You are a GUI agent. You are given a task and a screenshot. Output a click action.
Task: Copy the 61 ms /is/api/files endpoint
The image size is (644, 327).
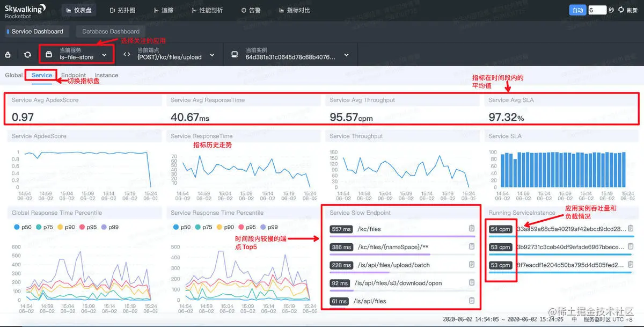tap(472, 301)
